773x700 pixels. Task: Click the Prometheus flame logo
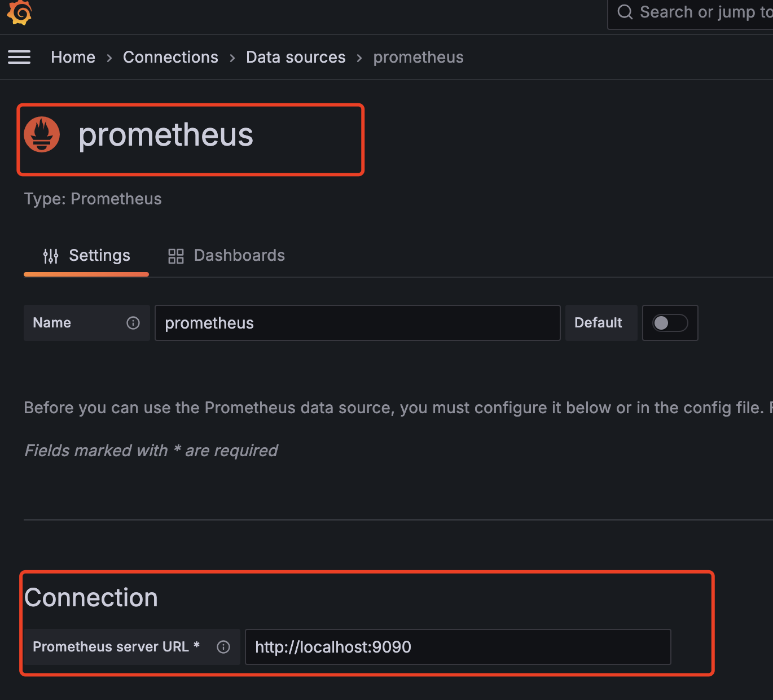pyautogui.click(x=42, y=134)
